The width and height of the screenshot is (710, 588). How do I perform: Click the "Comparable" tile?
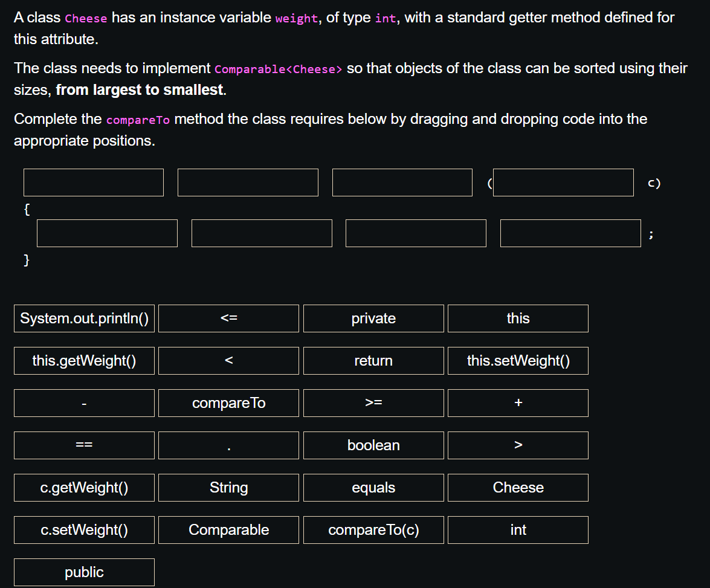(x=228, y=529)
